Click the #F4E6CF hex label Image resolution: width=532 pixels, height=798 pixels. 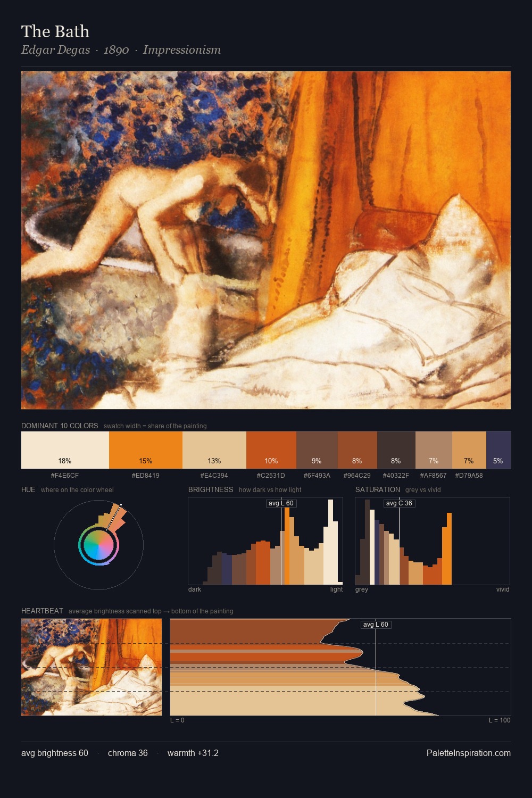[x=65, y=476]
